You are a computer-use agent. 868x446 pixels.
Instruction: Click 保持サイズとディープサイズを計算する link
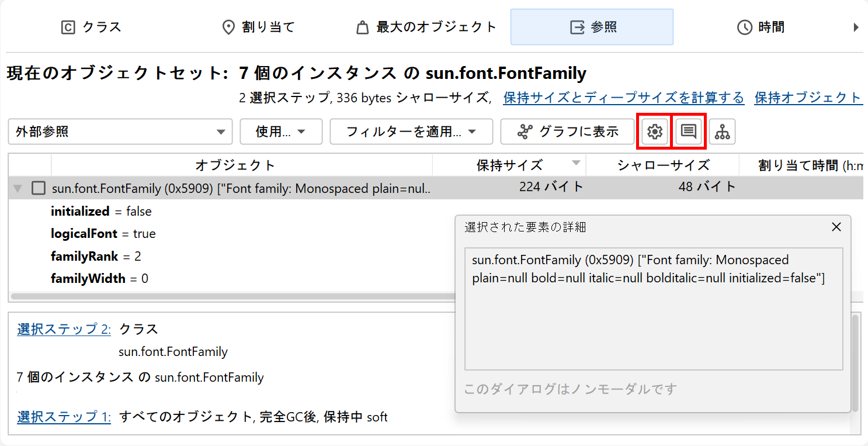[x=623, y=98]
